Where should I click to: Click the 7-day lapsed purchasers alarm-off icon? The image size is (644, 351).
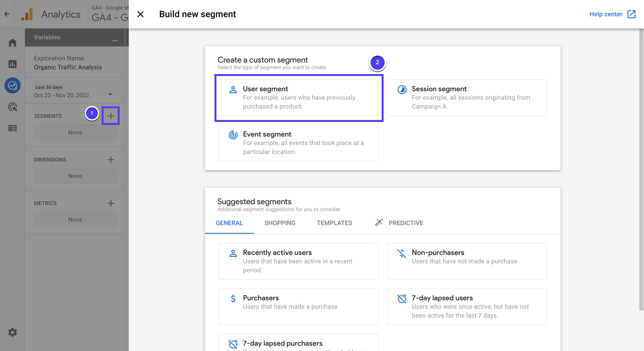[233, 344]
